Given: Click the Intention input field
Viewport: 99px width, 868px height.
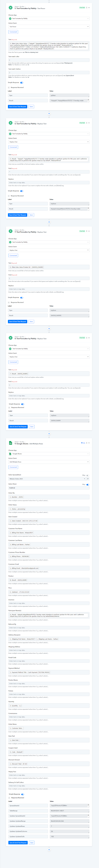Looking at the screenshot, I should [49, 603].
